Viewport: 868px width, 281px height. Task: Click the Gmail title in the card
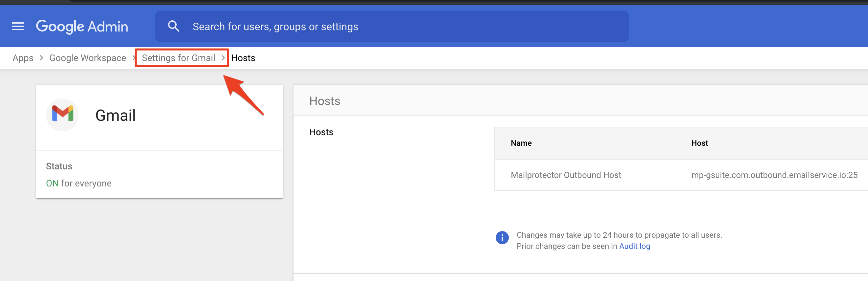[115, 115]
